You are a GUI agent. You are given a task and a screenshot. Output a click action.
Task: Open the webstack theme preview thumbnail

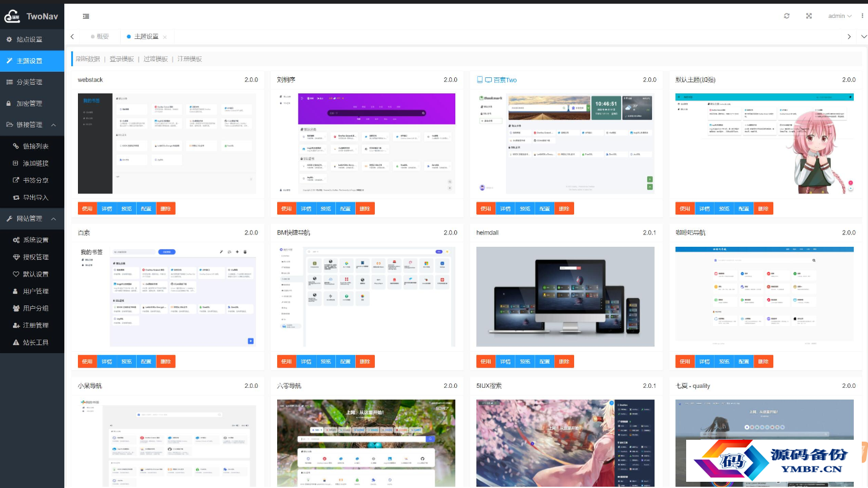pyautogui.click(x=167, y=143)
